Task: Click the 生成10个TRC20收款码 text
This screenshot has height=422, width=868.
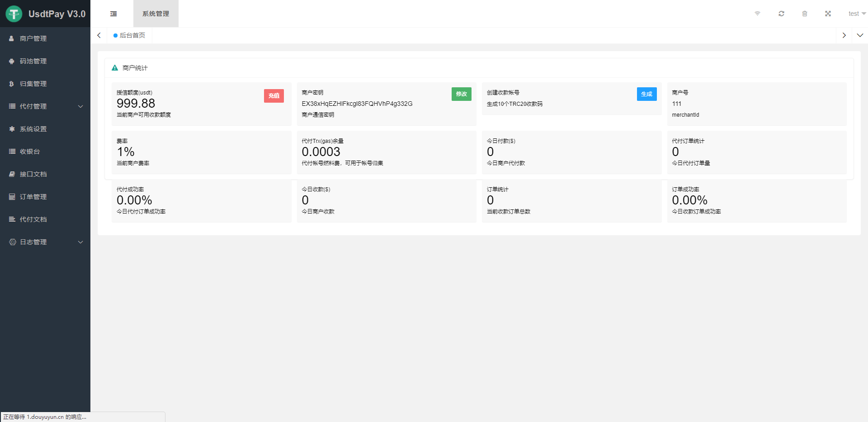Action: pyautogui.click(x=514, y=104)
